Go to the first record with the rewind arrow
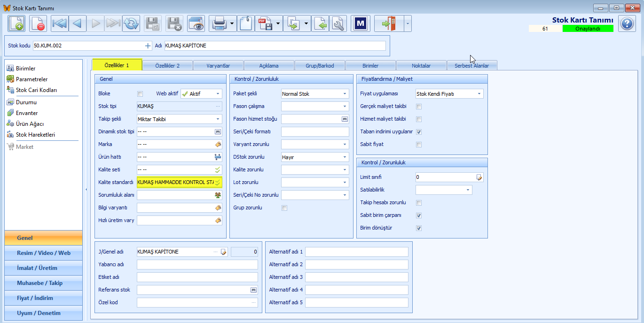 click(x=60, y=23)
